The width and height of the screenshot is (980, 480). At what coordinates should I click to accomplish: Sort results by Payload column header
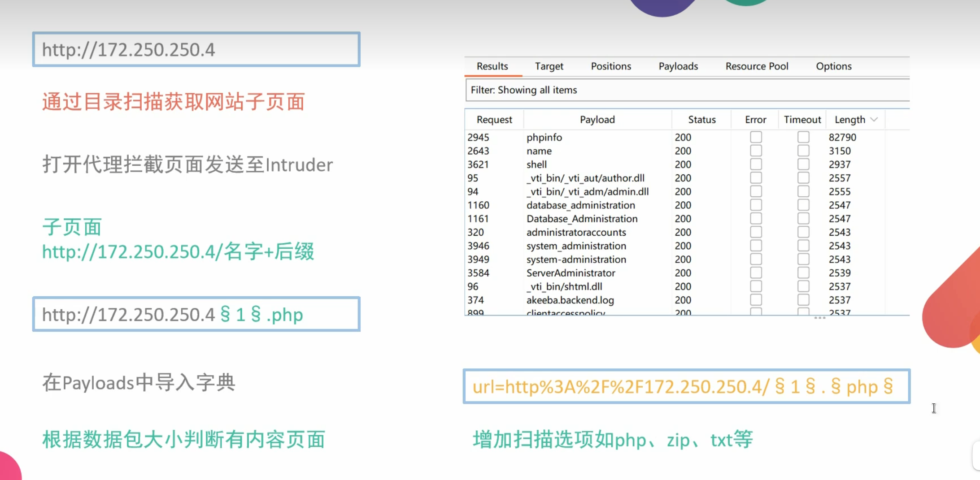coord(597,120)
